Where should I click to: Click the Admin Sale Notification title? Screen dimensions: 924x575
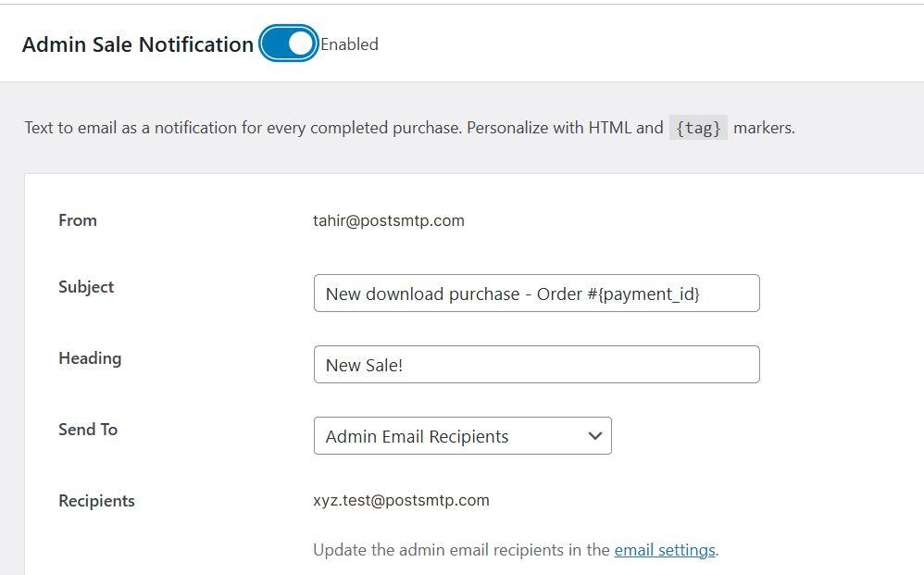click(138, 44)
